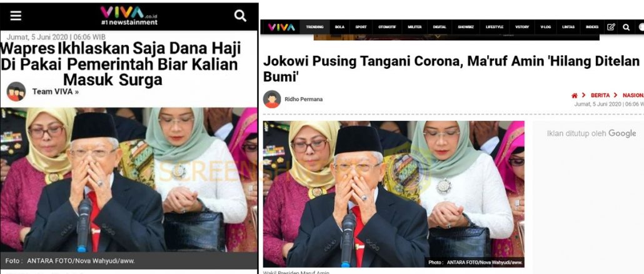Click the Ridho Permana author avatar

[x=272, y=99]
